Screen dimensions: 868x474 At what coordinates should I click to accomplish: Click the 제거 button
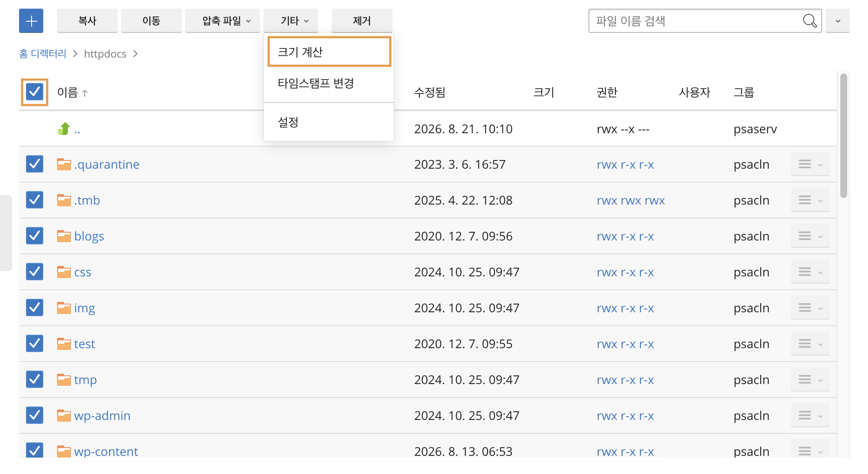(x=362, y=21)
